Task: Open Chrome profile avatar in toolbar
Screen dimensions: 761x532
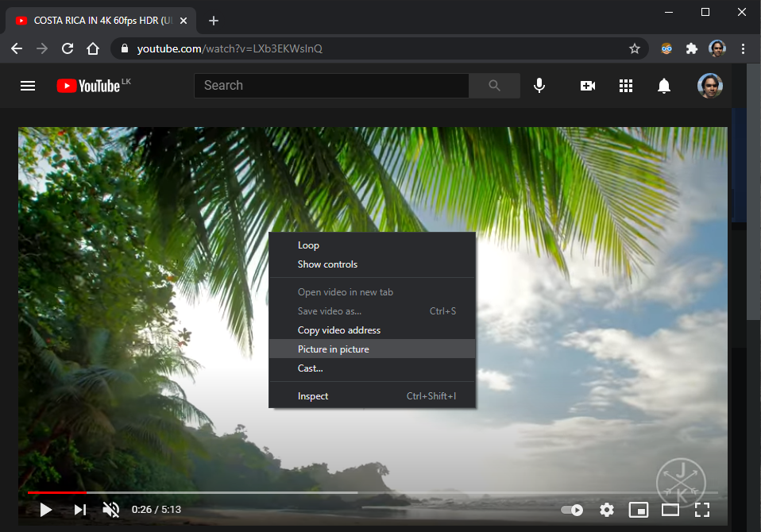Action: [717, 48]
